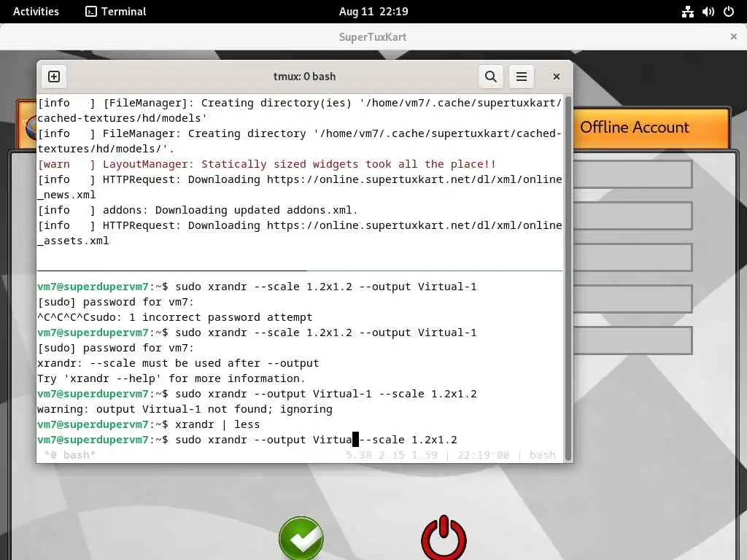Click 'Try xrandr --help for more information' line
747x560 pixels.
click(x=171, y=378)
